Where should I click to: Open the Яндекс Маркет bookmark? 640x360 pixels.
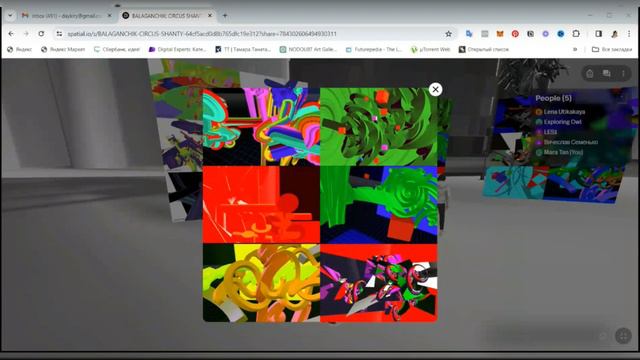pos(63,49)
